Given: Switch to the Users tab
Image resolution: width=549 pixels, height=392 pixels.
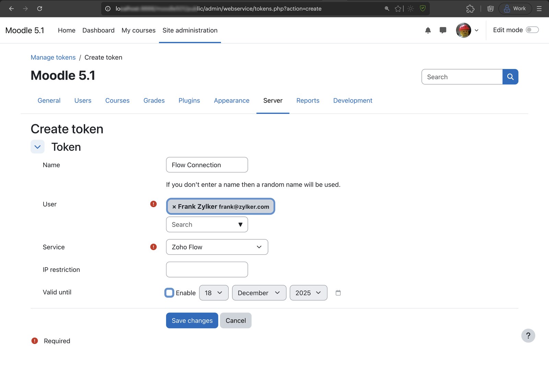Looking at the screenshot, I should coord(83,100).
